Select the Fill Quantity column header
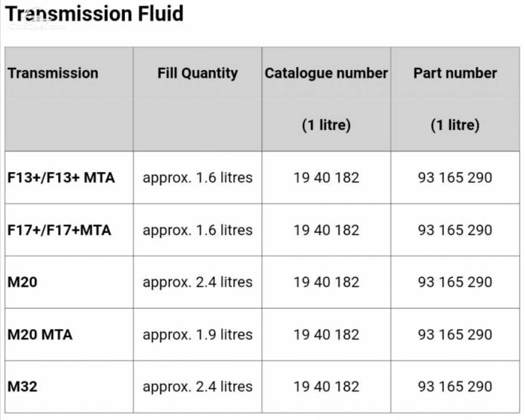525x420 pixels. coord(197,73)
